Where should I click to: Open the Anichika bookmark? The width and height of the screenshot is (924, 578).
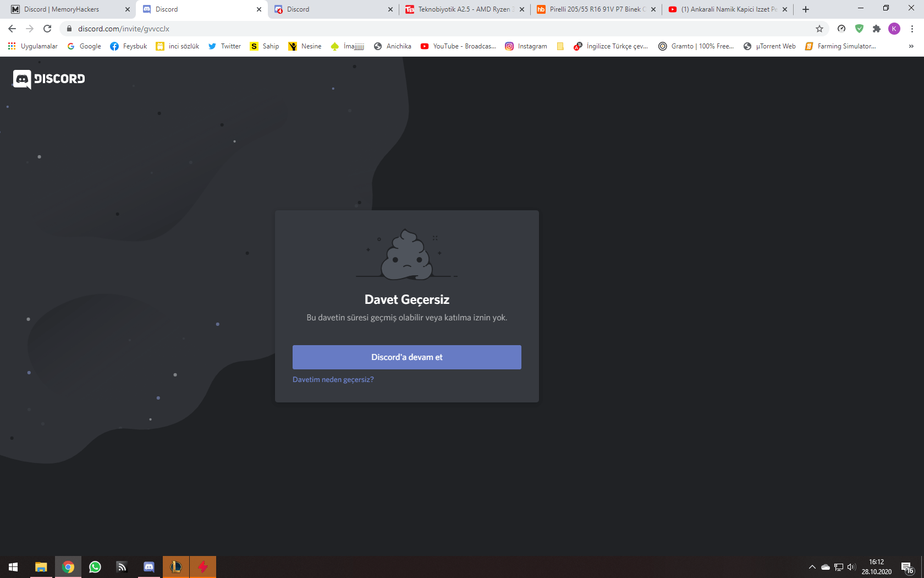click(x=393, y=46)
